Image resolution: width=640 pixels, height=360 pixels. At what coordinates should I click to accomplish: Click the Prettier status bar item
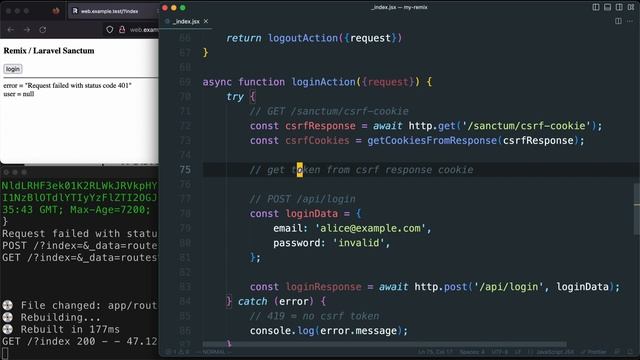point(594,352)
